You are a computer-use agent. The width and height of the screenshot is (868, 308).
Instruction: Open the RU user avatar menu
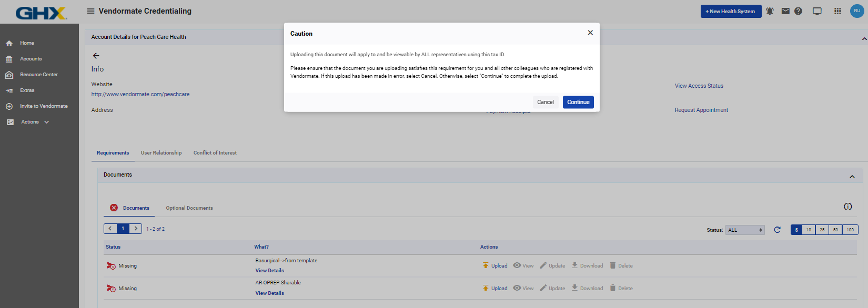point(857,11)
